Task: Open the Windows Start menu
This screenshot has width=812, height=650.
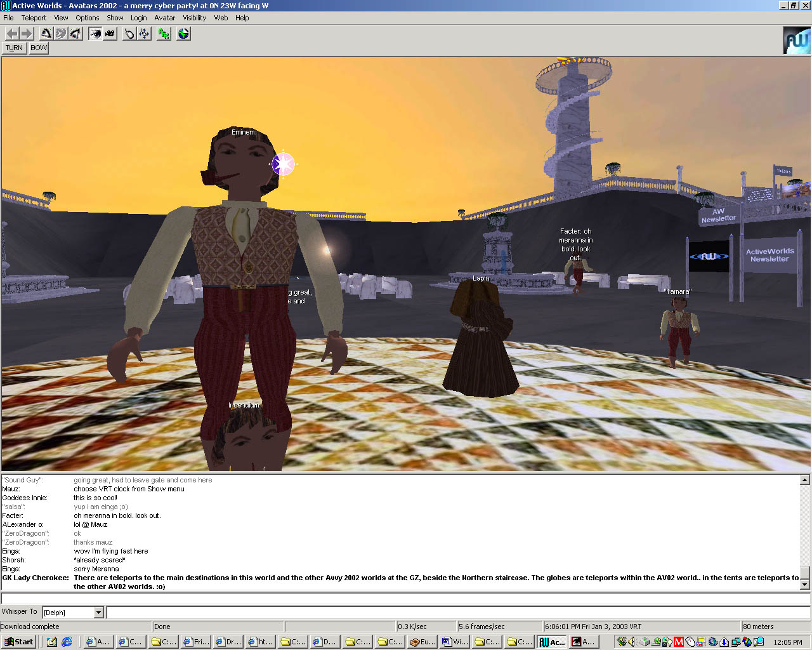Action: pyautogui.click(x=18, y=642)
